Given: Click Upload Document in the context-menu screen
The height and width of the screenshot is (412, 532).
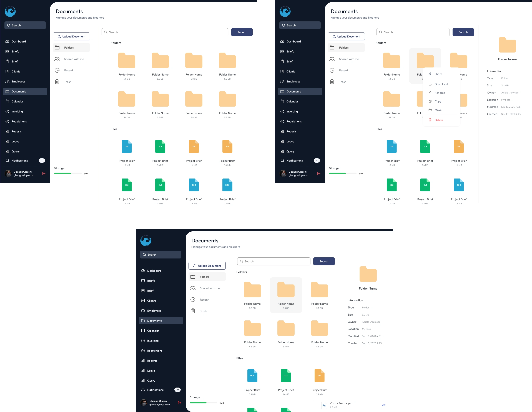Looking at the screenshot, I should coord(346,36).
